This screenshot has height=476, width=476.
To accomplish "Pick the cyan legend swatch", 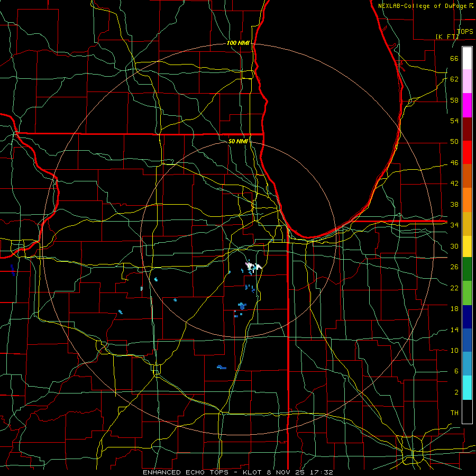I will click(x=467, y=388).
